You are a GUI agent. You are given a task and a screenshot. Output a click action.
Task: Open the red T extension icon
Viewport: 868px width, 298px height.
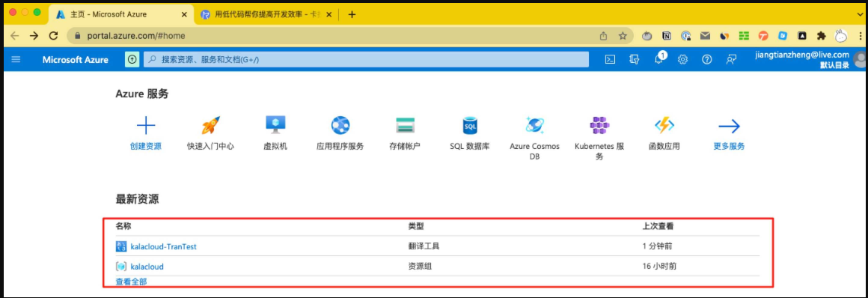pyautogui.click(x=764, y=36)
